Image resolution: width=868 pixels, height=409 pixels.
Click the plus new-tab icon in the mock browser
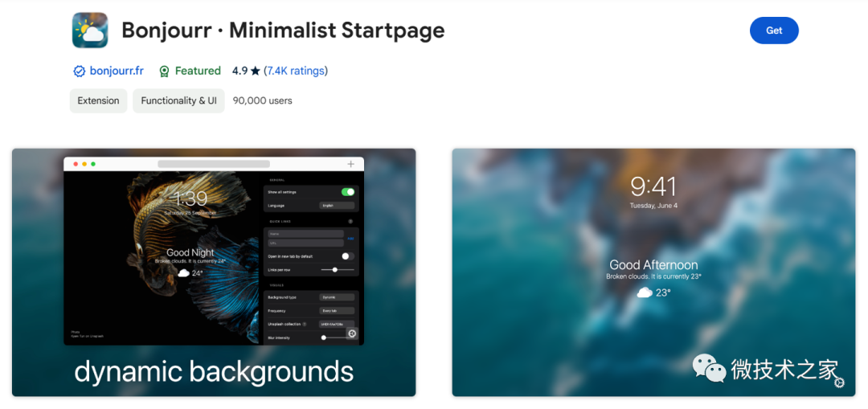[x=350, y=164]
